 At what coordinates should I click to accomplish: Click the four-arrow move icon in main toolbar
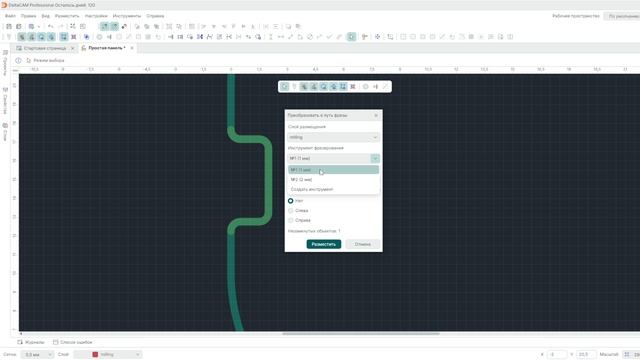[x=378, y=37]
